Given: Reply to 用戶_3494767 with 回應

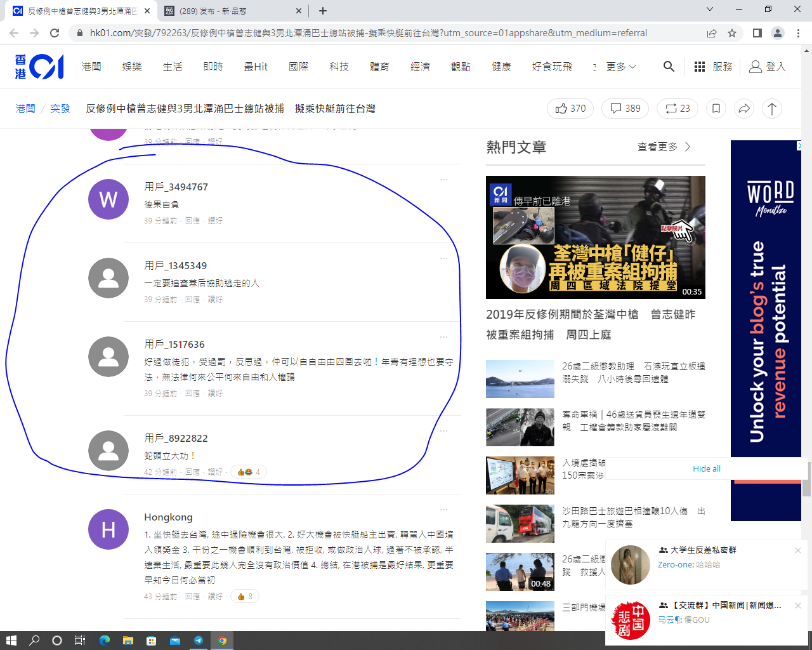Looking at the screenshot, I should (192, 221).
